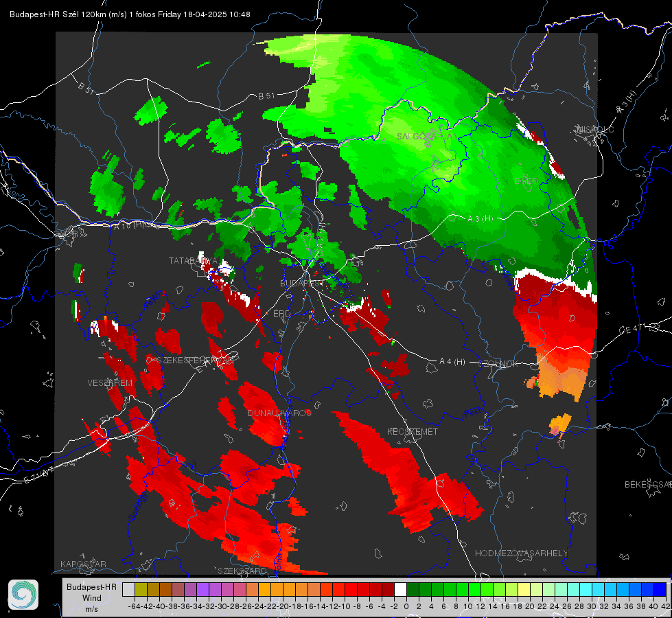The height and width of the screenshot is (618, 672).
Task: Select the yellow swatch near the 20 mark
Action: (524, 589)
